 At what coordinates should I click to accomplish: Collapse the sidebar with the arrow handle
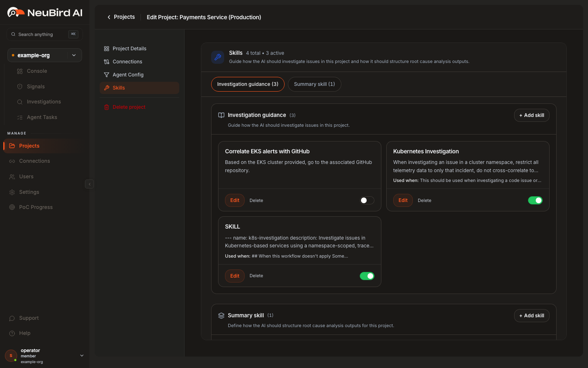89,184
